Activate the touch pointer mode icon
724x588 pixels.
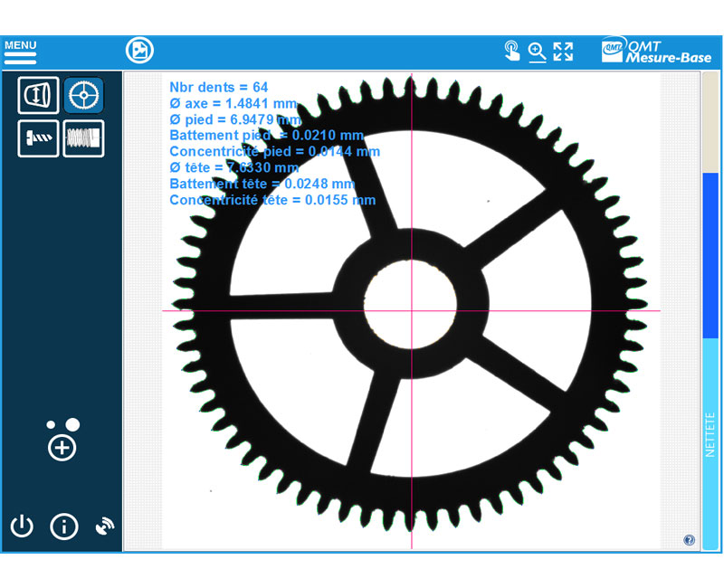pyautogui.click(x=512, y=51)
